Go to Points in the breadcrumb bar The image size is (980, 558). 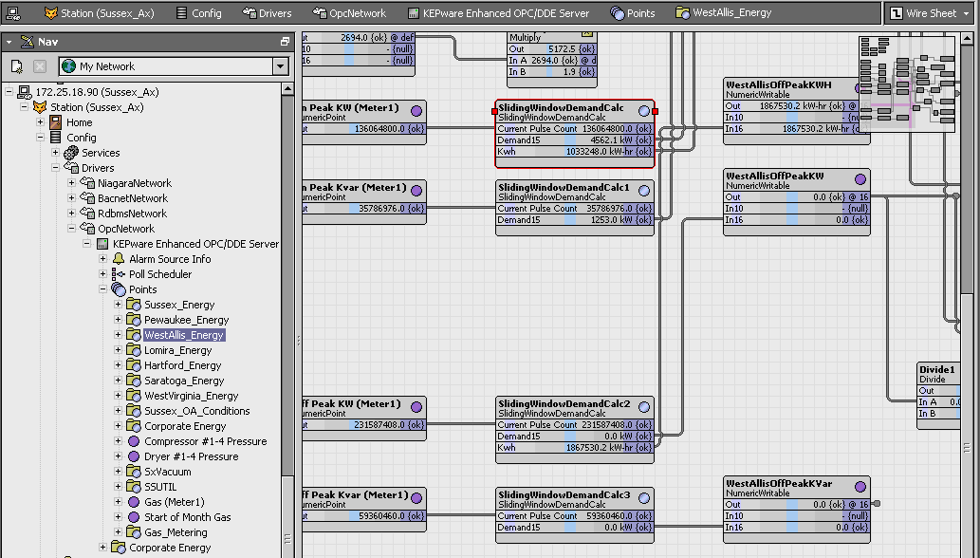pos(633,13)
